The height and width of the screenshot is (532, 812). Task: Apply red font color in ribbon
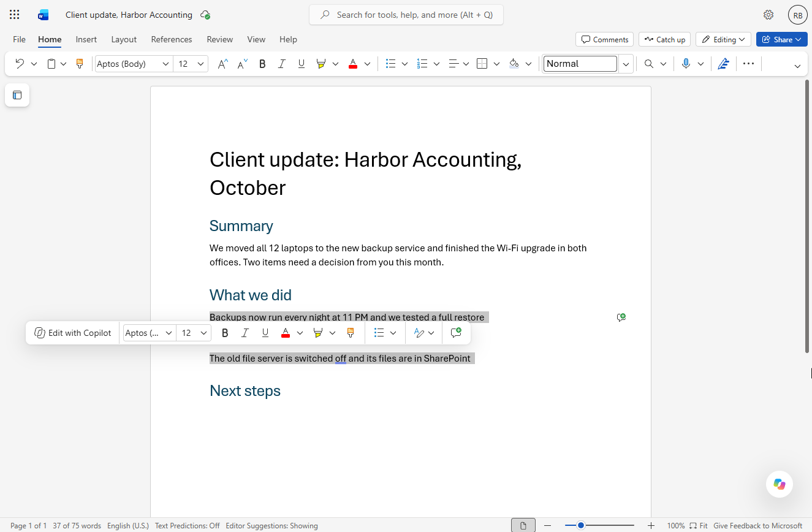pyautogui.click(x=353, y=64)
